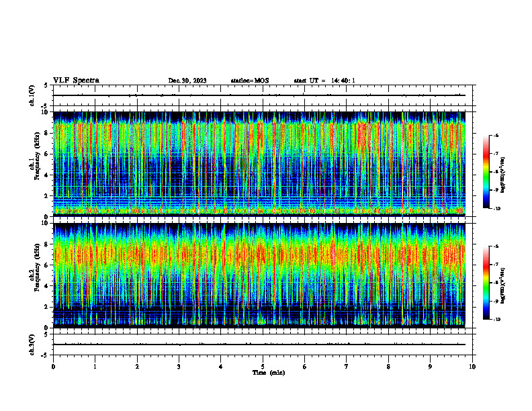Click the ch.2 log(PSD) color bar label

point(503,285)
